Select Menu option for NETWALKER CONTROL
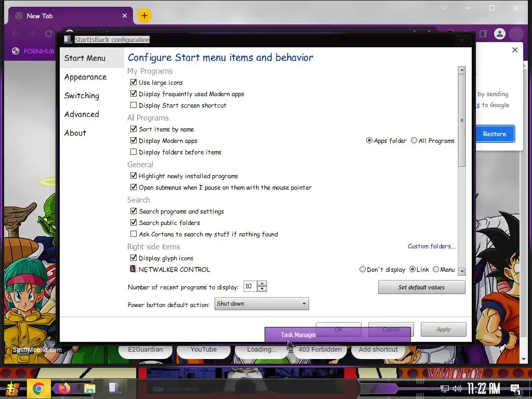The height and width of the screenshot is (399, 532). (436, 270)
